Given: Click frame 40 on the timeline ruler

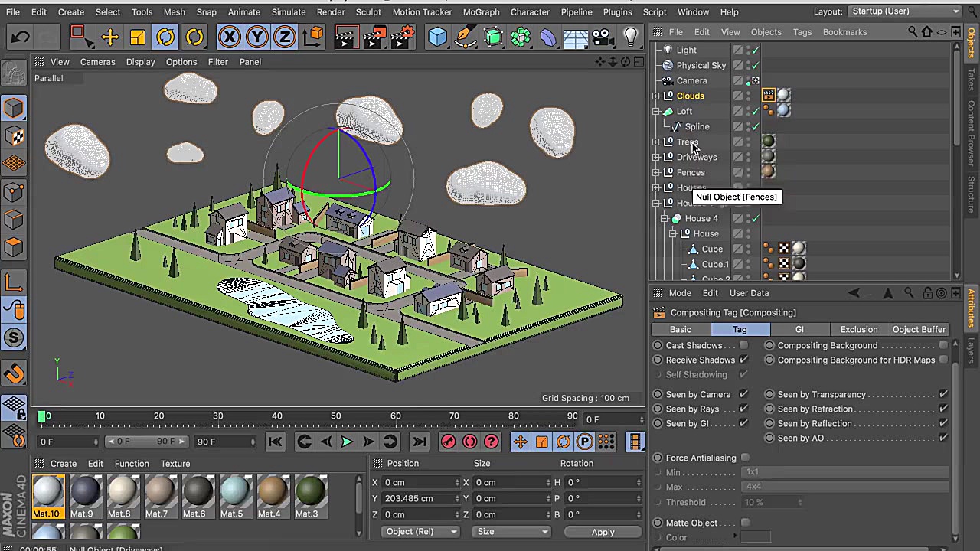Looking at the screenshot, I should pos(276,416).
